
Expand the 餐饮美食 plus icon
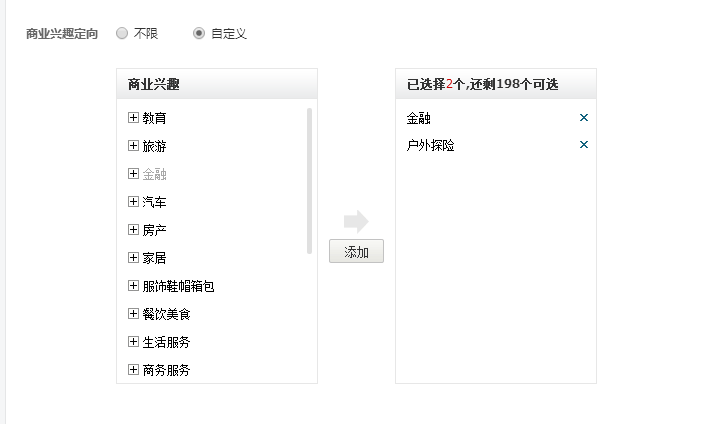pos(133,314)
